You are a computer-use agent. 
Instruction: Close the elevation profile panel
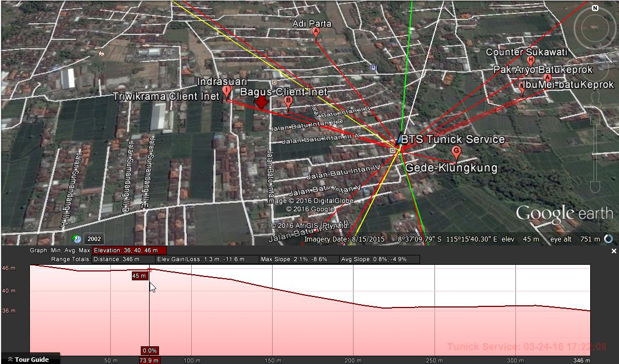coord(613,251)
